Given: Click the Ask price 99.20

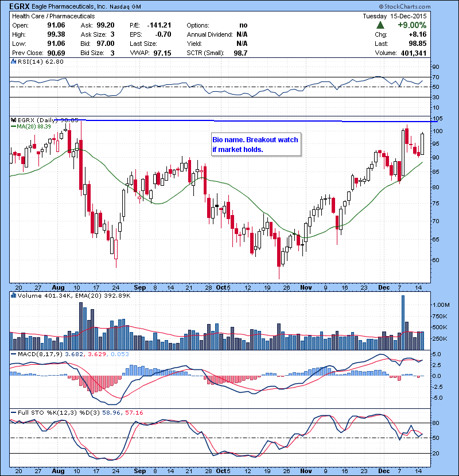Looking at the screenshot, I should tap(106, 25).
